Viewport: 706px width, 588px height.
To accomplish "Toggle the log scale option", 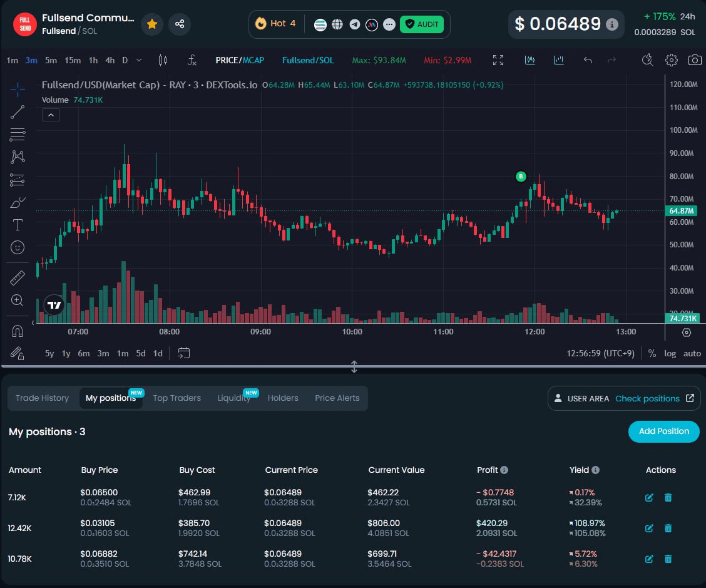I will pos(670,353).
